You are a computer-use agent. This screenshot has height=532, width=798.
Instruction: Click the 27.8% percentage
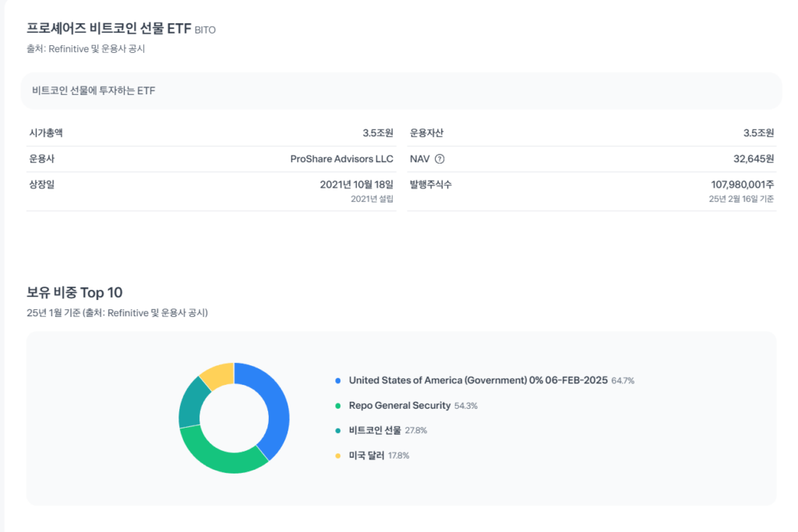click(x=416, y=431)
